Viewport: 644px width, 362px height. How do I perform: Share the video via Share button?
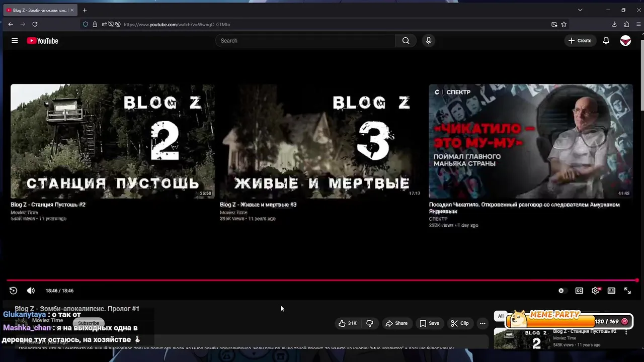pyautogui.click(x=396, y=323)
